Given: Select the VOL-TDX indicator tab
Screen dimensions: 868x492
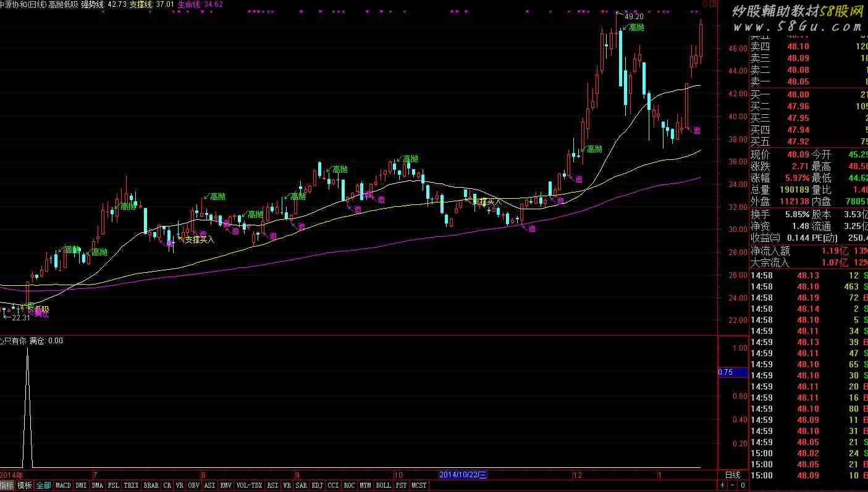Looking at the screenshot, I should point(250,486).
